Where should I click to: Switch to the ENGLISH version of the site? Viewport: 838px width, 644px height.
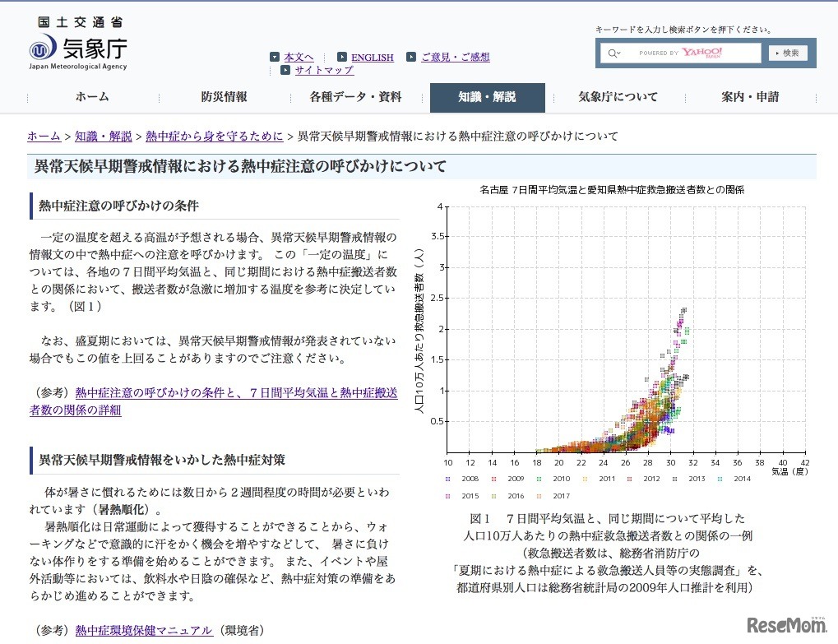coord(372,56)
